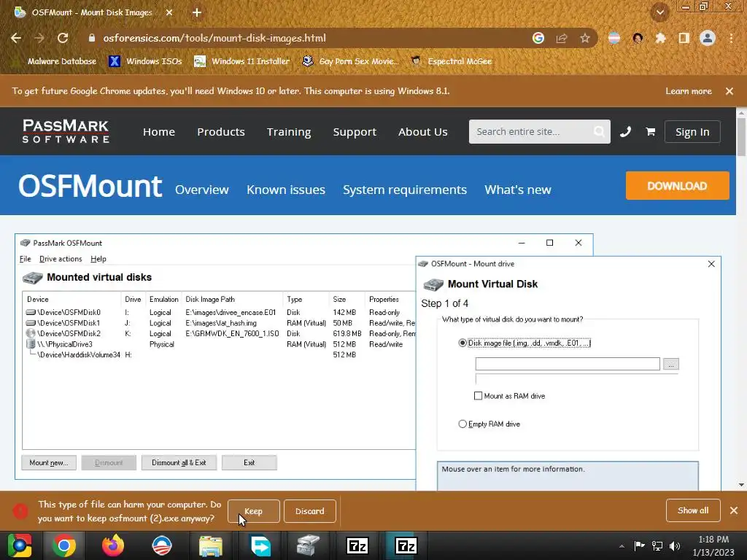Open the tab search chevron button
747x560 pixels.
click(659, 12)
